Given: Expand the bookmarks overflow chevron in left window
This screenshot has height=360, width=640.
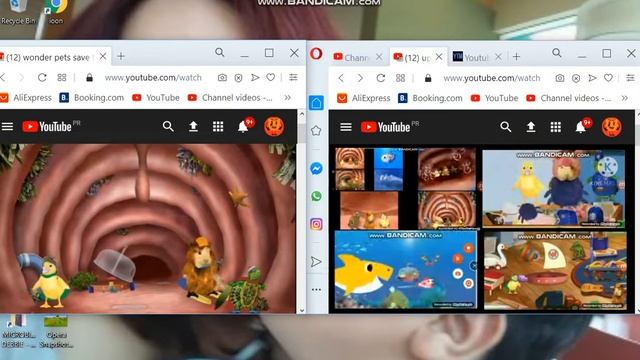Looking at the screenshot, I should [288, 98].
